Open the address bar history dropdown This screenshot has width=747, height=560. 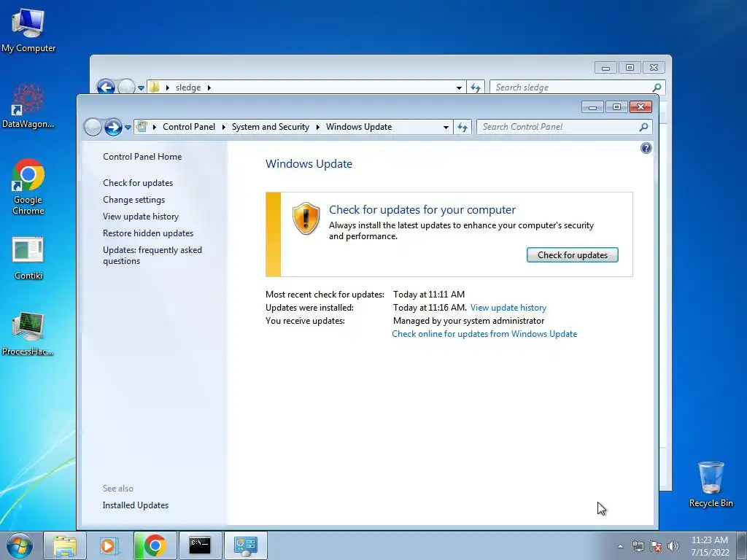[446, 127]
